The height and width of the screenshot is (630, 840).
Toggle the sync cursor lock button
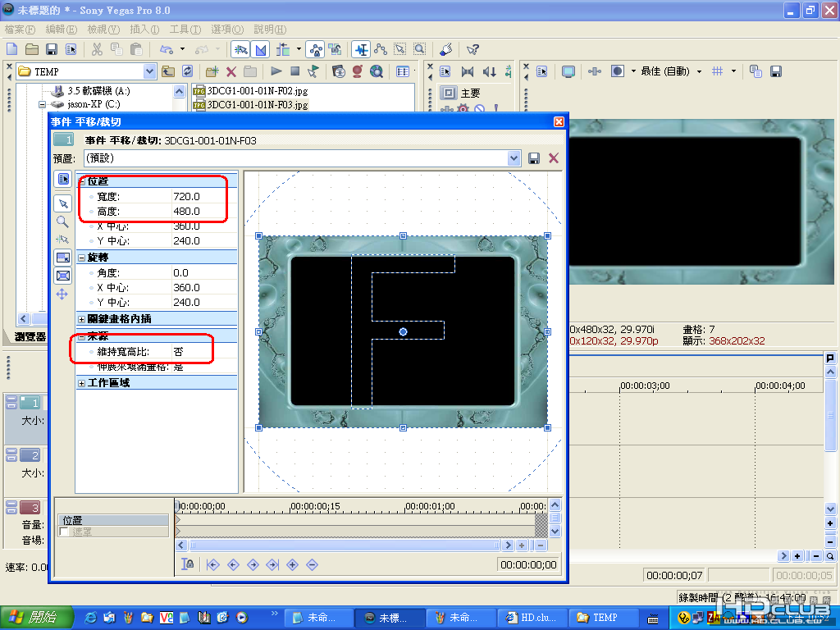188,564
